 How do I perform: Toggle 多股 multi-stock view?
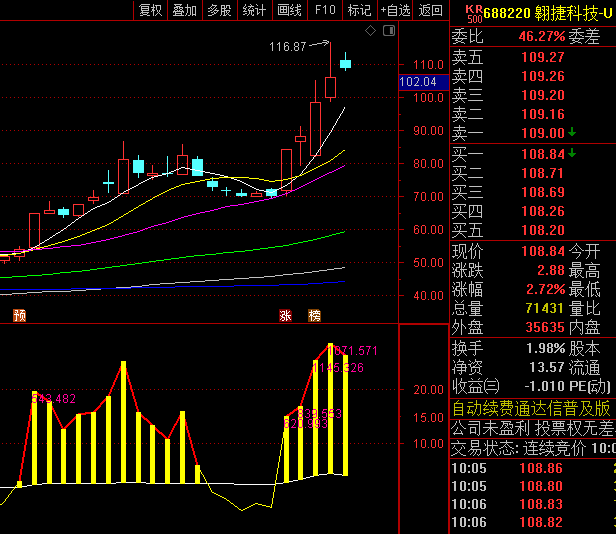[220, 10]
